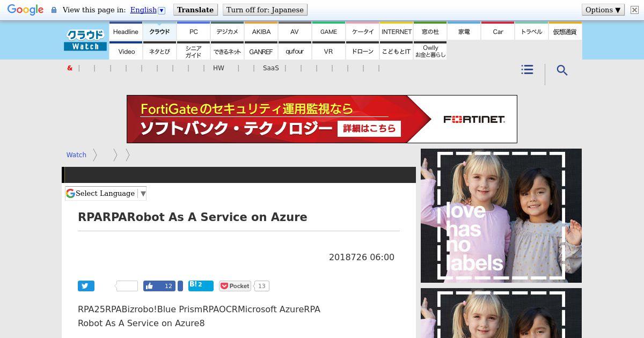The width and height of the screenshot is (644, 338).
Task: Open the site menu list icon
Action: pos(527,70)
